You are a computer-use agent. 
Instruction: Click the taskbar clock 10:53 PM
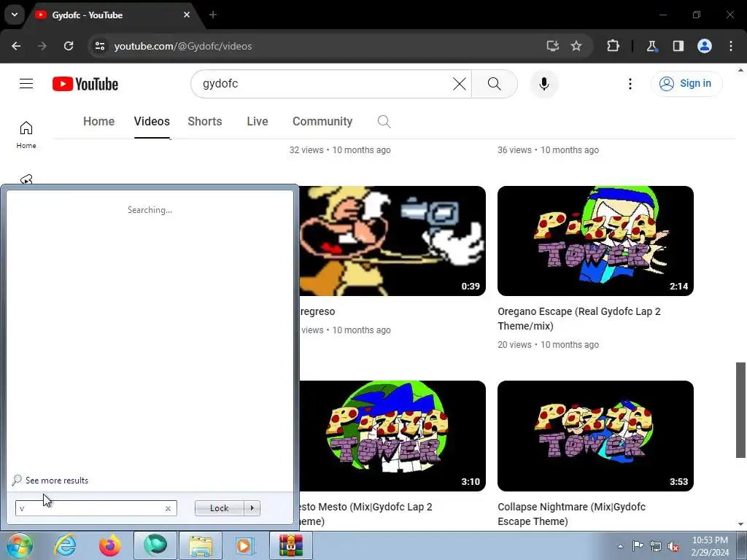pyautogui.click(x=710, y=546)
